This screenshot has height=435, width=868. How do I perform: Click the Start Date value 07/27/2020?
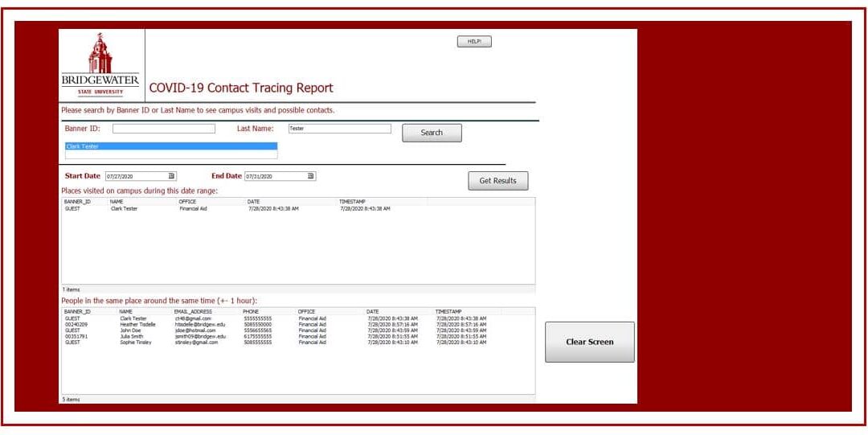click(x=120, y=176)
